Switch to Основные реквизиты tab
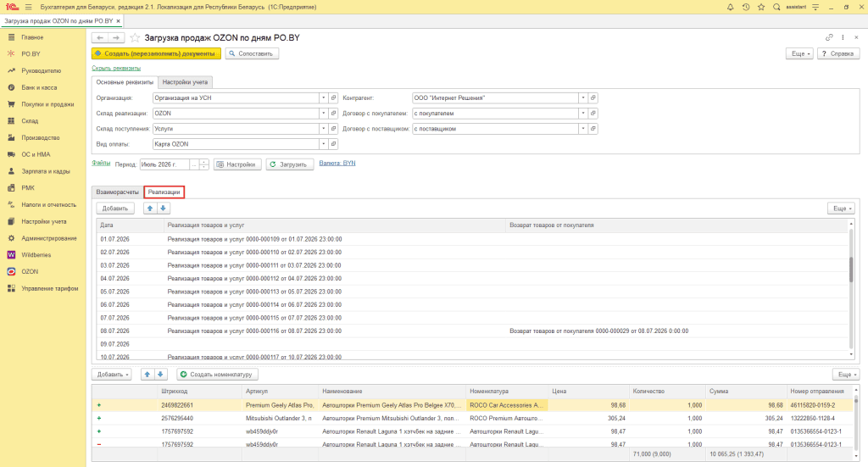The image size is (868, 467). (x=125, y=82)
